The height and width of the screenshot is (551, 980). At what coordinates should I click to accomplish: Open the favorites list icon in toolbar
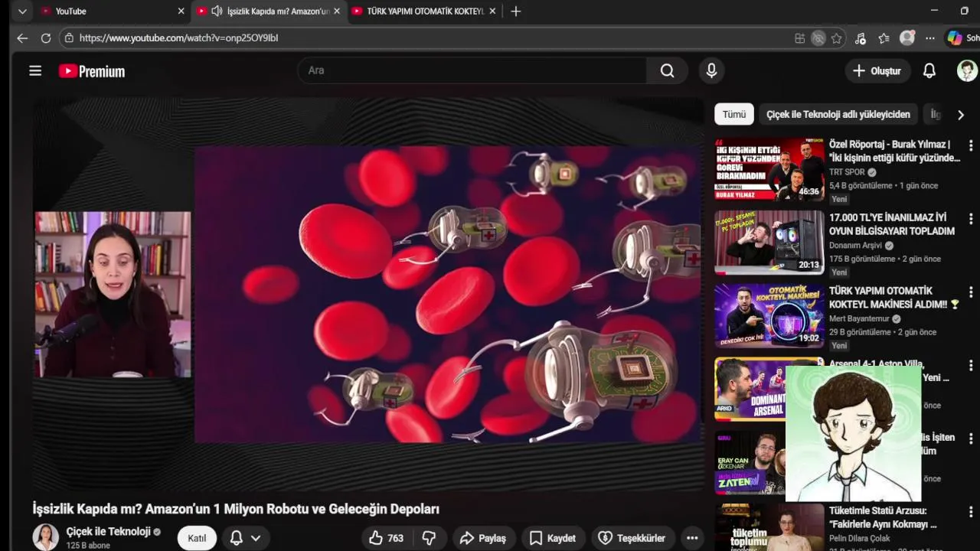click(884, 37)
